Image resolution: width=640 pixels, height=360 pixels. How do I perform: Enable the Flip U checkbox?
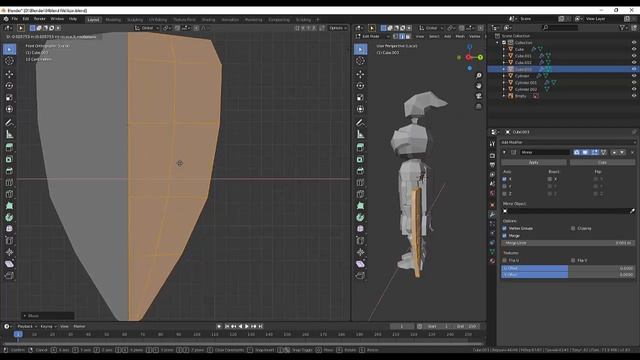(x=504, y=260)
